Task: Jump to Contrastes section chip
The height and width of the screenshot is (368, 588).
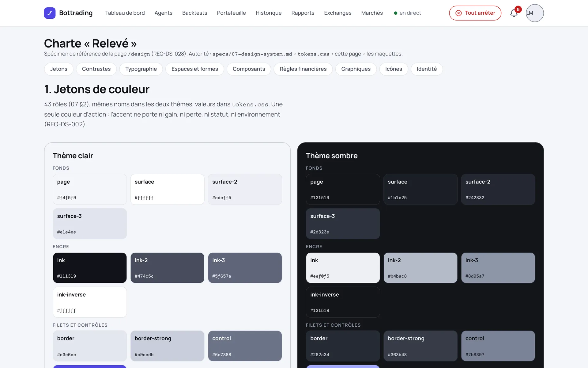Action: tap(96, 69)
